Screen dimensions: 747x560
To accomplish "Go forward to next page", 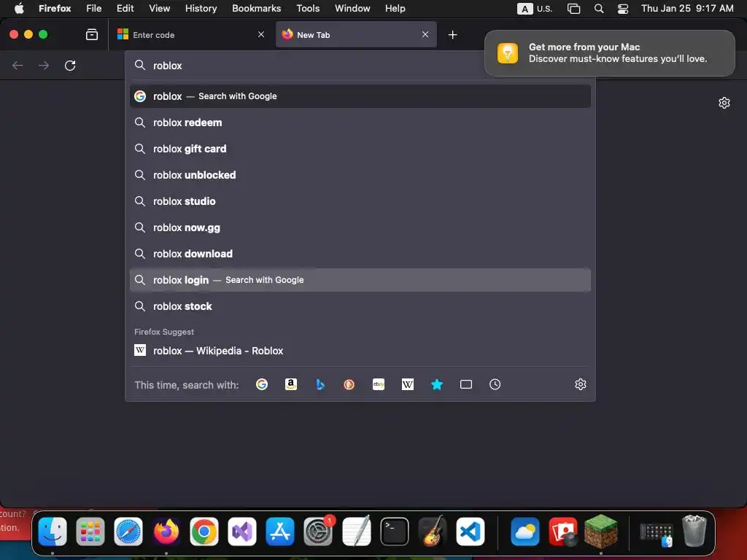I will pyautogui.click(x=44, y=65).
